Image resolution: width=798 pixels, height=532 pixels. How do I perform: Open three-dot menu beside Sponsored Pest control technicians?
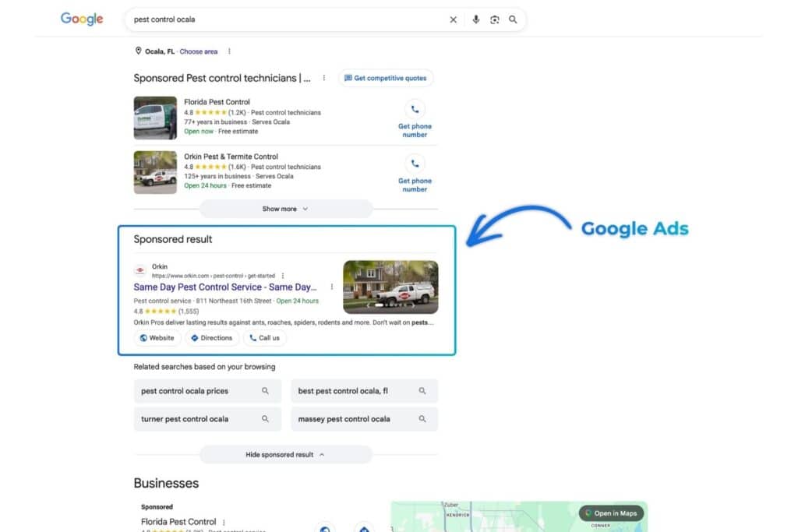point(324,78)
